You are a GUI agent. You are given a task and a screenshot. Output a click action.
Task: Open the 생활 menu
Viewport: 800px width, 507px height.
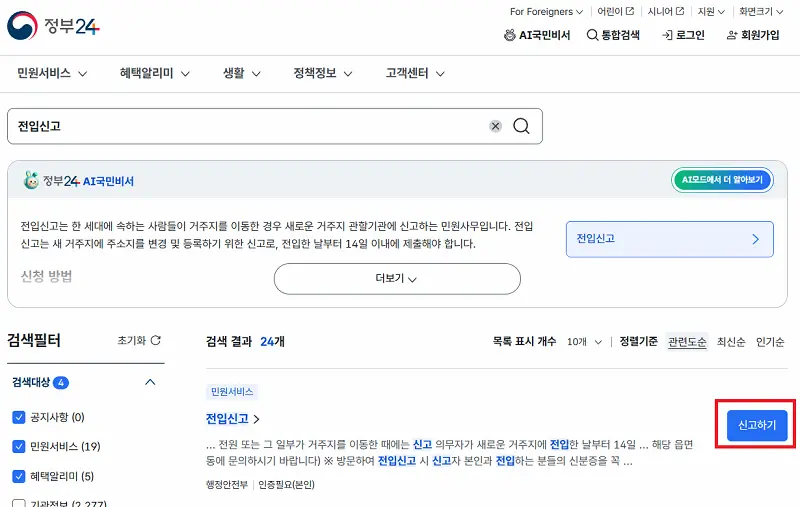tap(242, 73)
